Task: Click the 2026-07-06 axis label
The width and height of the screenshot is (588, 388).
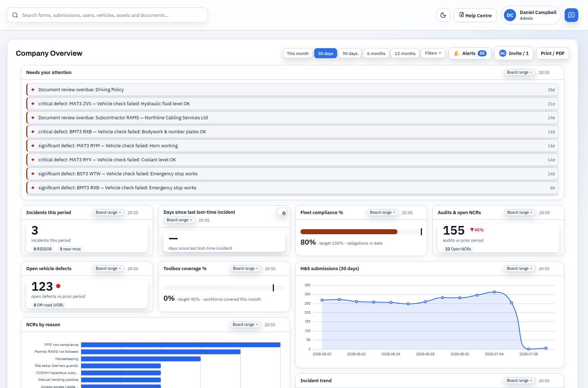Action: click(x=528, y=354)
